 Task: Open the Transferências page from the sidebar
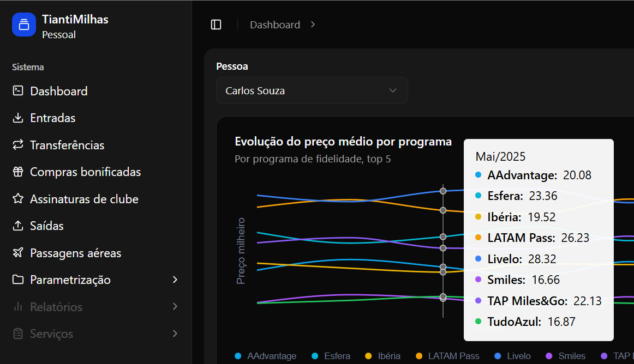click(67, 145)
